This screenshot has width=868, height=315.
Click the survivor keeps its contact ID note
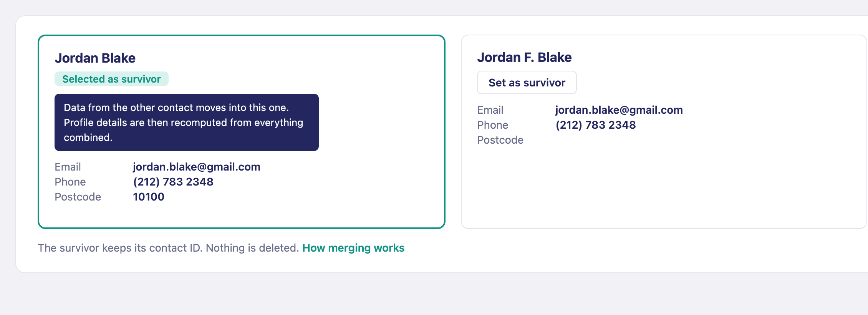[168, 248]
